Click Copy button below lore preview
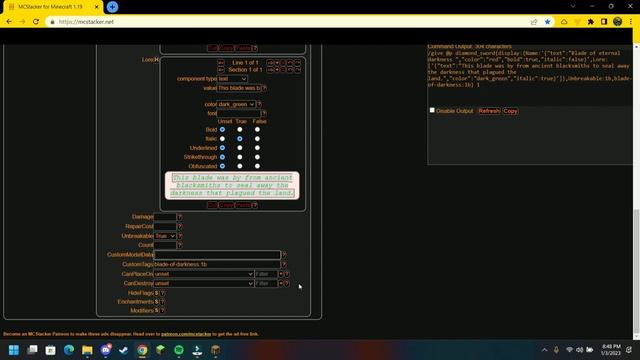 226,205
